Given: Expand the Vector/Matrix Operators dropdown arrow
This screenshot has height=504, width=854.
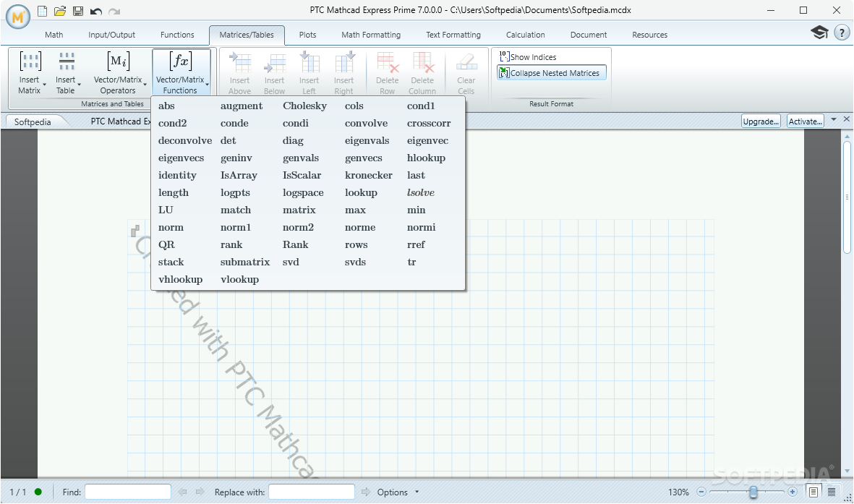Looking at the screenshot, I should coord(145,85).
